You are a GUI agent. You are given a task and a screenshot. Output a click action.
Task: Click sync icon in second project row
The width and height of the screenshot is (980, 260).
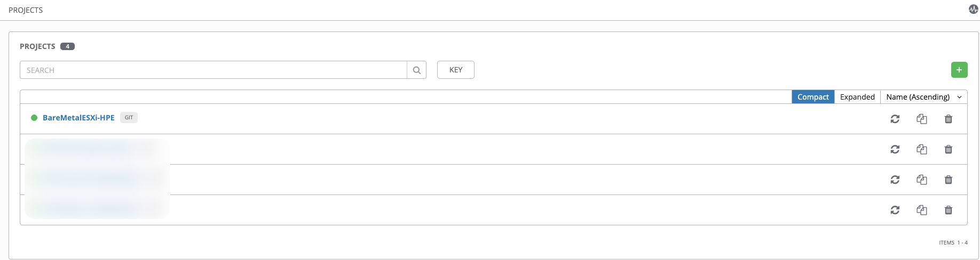pos(895,149)
